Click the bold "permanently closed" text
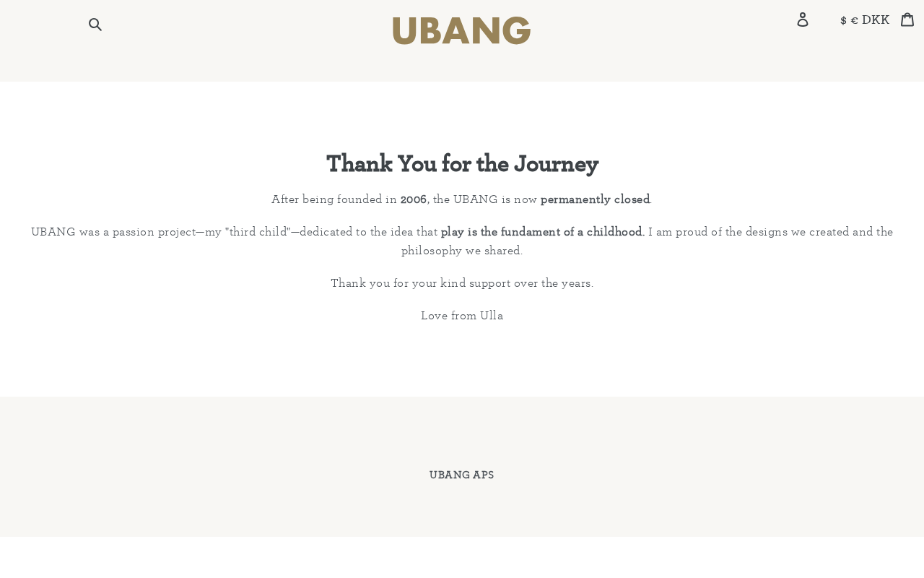924x578 pixels. click(595, 199)
